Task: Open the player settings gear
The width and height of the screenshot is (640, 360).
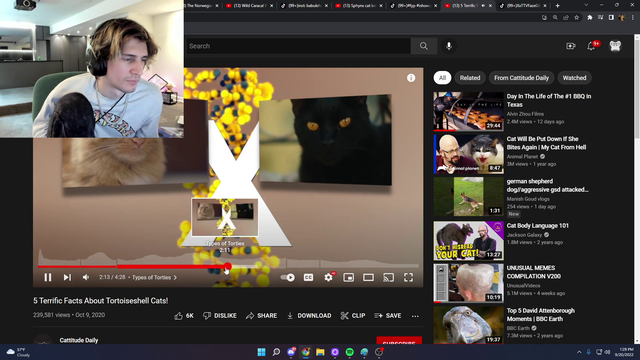Action: [x=328, y=278]
